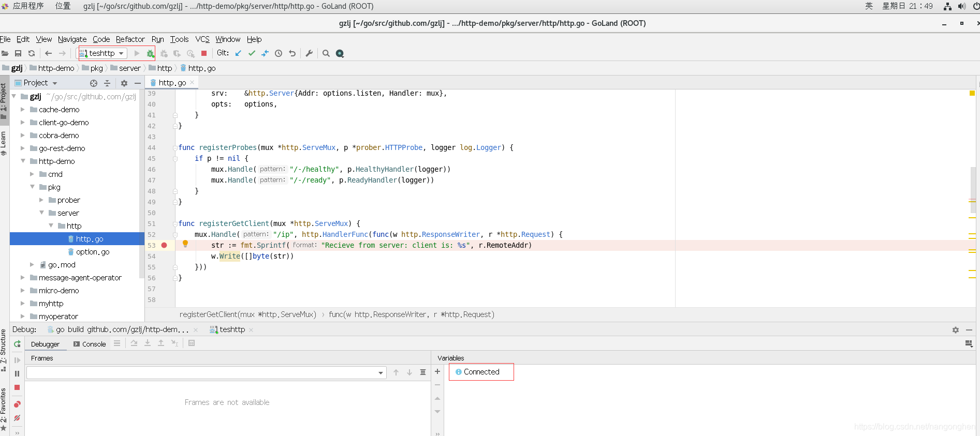Toggle mute breakpoints in the debug panel
Viewport: 980px width, 436px height.
click(x=17, y=418)
